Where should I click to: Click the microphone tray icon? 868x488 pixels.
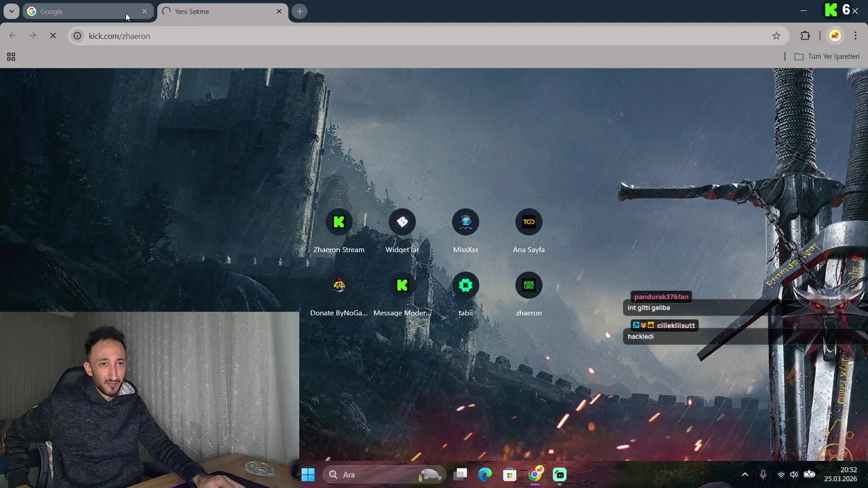pyautogui.click(x=763, y=474)
